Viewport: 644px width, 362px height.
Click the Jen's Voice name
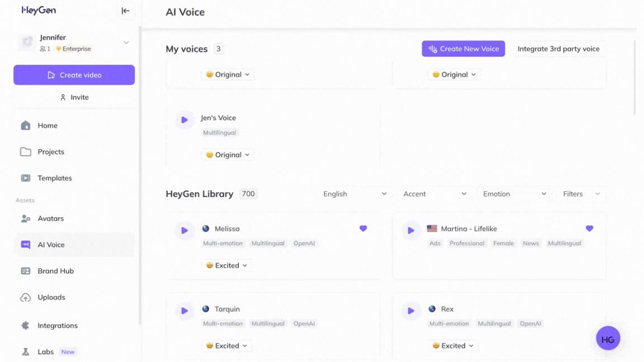tap(218, 118)
